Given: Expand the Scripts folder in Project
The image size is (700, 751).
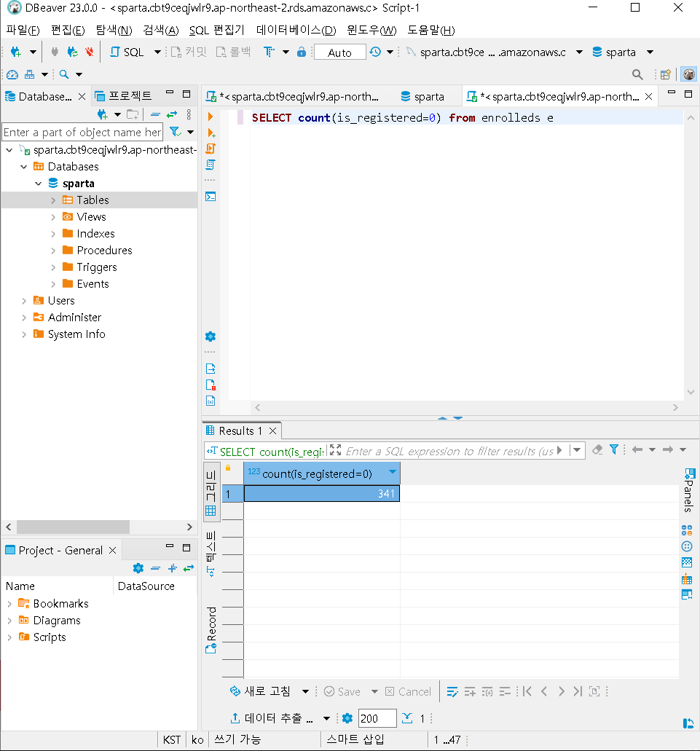Looking at the screenshot, I should pyautogui.click(x=9, y=637).
